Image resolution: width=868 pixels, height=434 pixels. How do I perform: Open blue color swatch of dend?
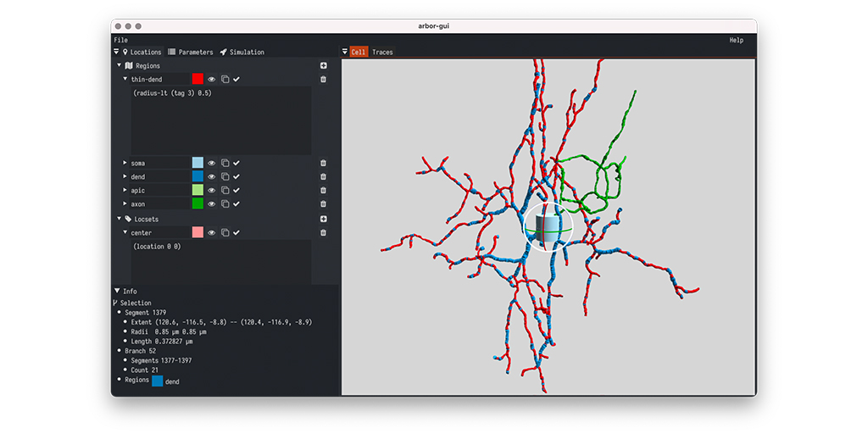coord(198,176)
